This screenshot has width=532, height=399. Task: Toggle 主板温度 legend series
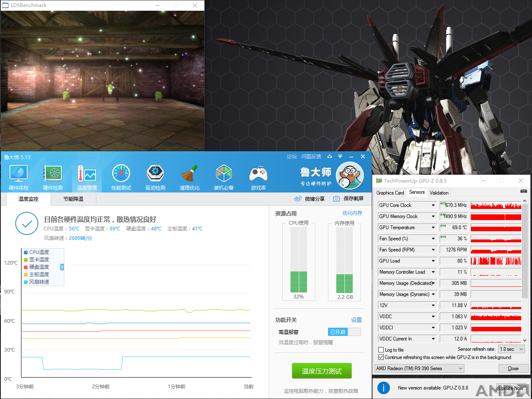point(37,275)
